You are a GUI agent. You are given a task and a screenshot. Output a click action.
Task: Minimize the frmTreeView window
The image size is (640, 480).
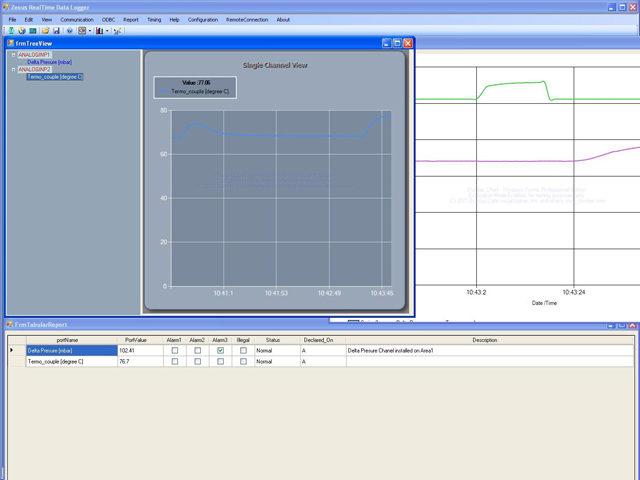click(x=387, y=43)
